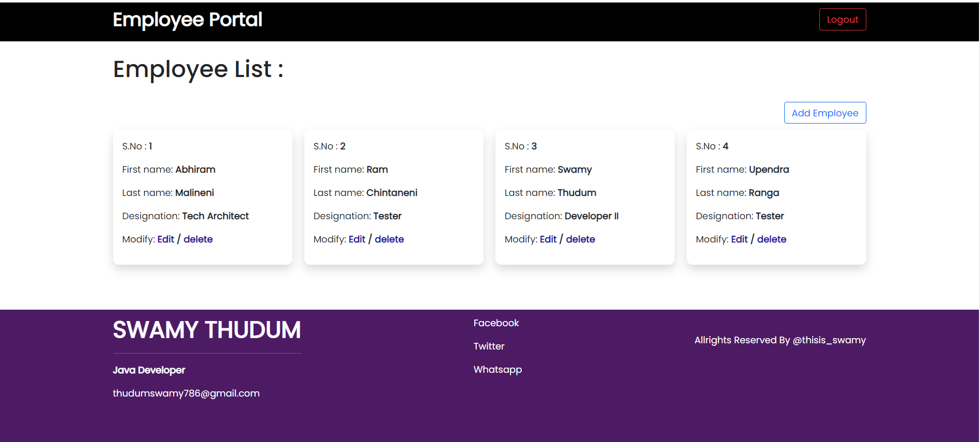Click the Allrights Reserved copyright text

tap(780, 340)
